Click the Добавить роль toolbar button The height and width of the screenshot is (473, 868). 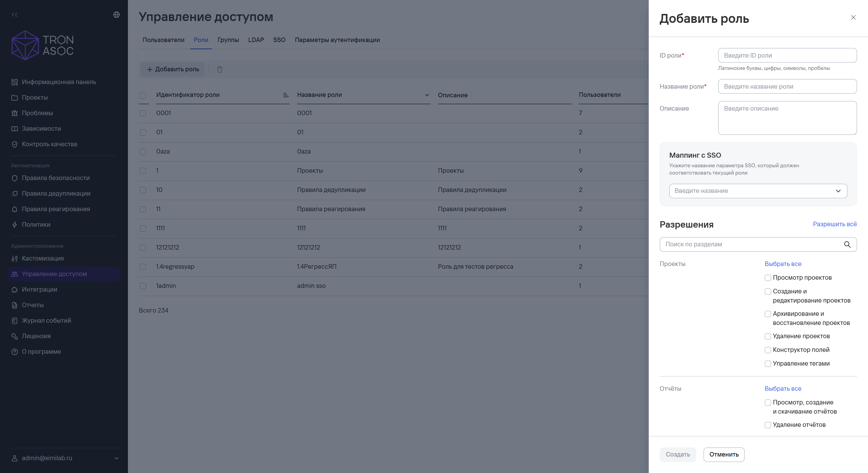click(x=173, y=69)
